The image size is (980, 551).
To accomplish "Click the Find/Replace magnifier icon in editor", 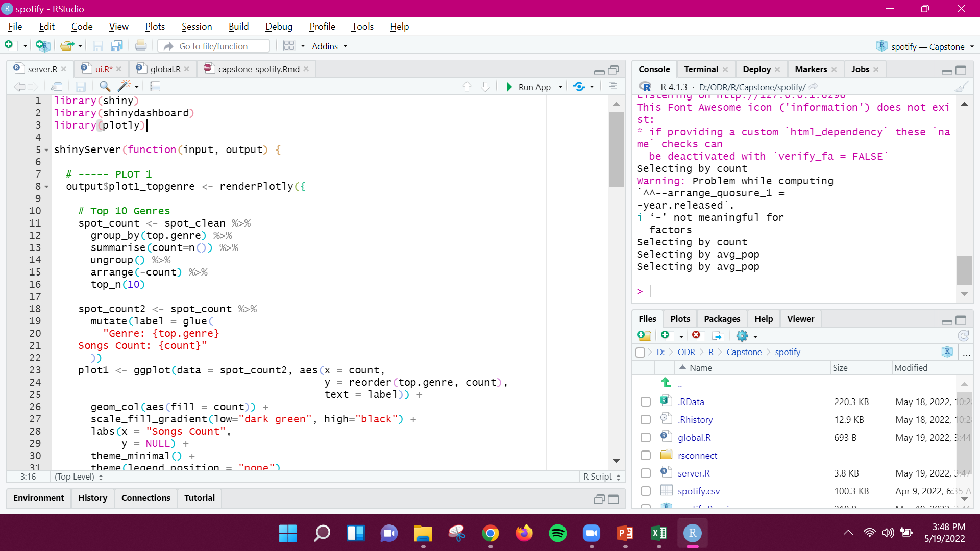I will (x=105, y=87).
